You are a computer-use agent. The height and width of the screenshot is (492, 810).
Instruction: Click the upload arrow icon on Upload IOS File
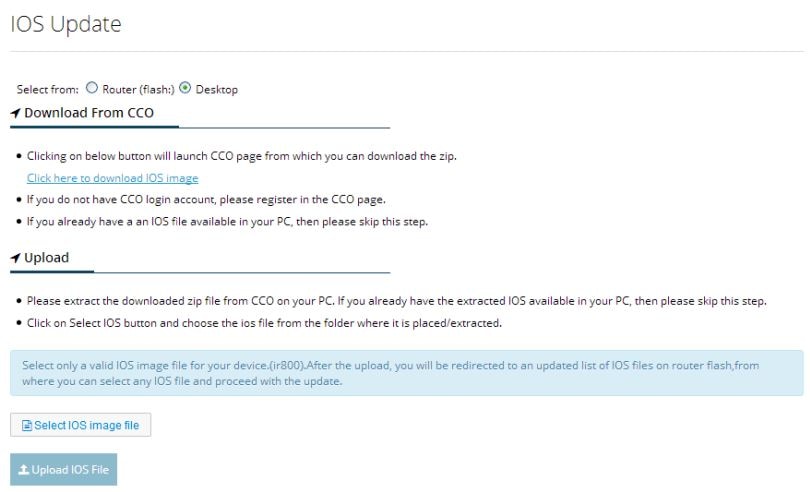24,470
